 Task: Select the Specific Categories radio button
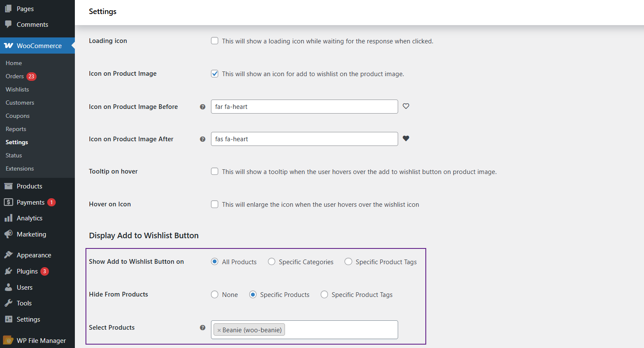pos(271,262)
